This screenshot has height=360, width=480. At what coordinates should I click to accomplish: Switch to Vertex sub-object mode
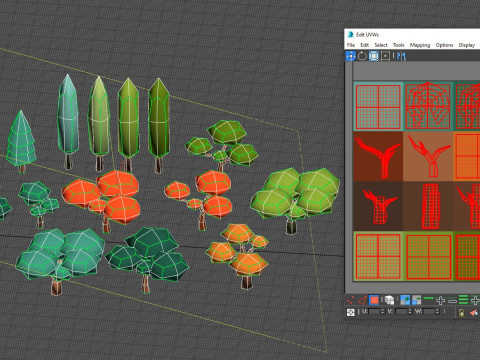[x=350, y=300]
